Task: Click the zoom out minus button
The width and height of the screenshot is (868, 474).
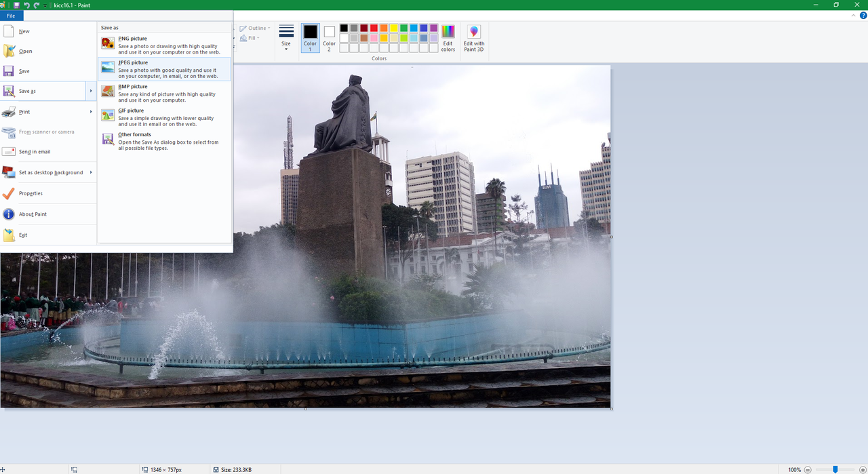Action: [808, 469]
